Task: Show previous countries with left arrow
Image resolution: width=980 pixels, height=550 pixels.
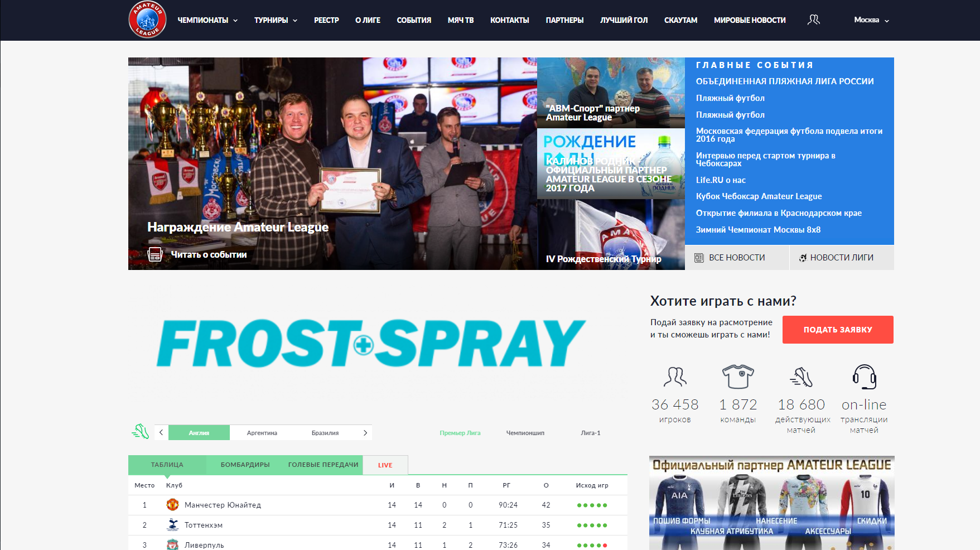Action: point(161,432)
